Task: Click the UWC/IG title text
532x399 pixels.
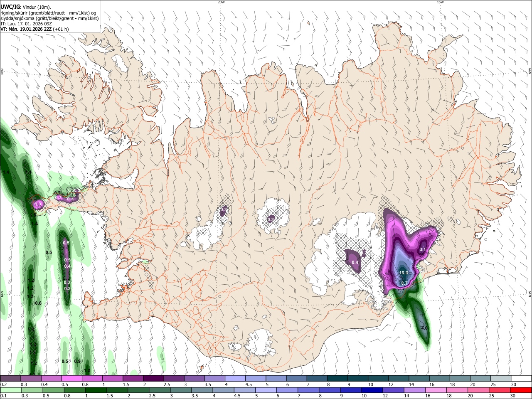Action: tap(10, 7)
